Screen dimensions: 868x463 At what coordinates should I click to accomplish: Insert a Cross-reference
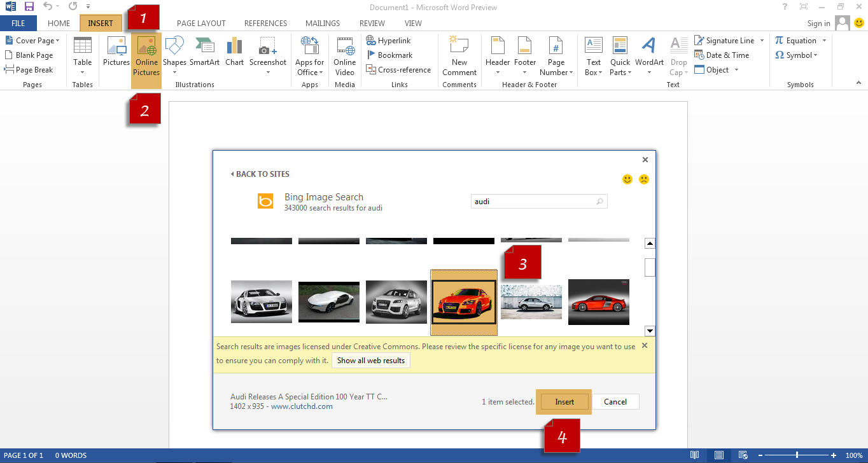[x=398, y=69]
